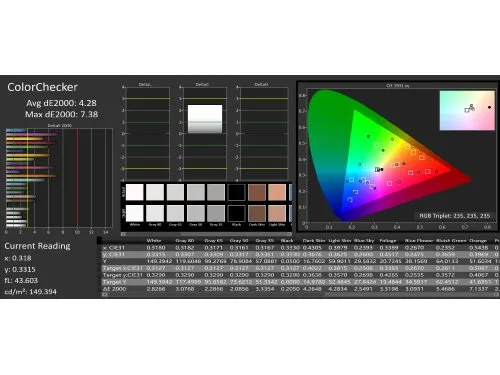Click the swatch strip horizontal scrollbar
Screen dimensions: 500x375
coord(207,234)
